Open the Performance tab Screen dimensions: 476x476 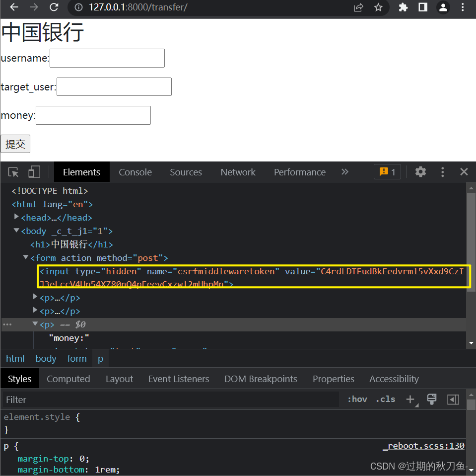pos(300,172)
